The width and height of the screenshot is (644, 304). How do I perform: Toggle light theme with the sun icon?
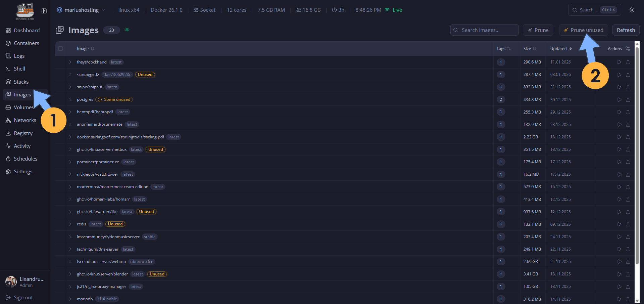[x=632, y=10]
